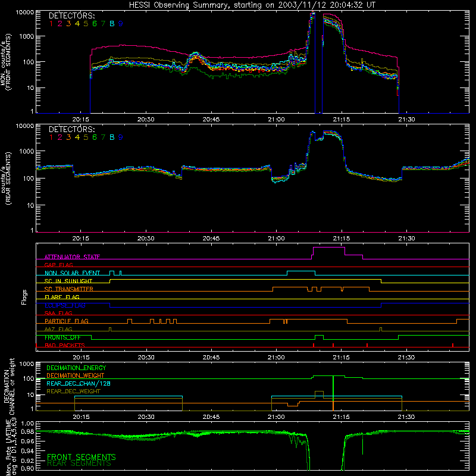476x476 pixels.
Task: Click the DECIMATION_WEIGHT legend entry
Action: [76, 376]
